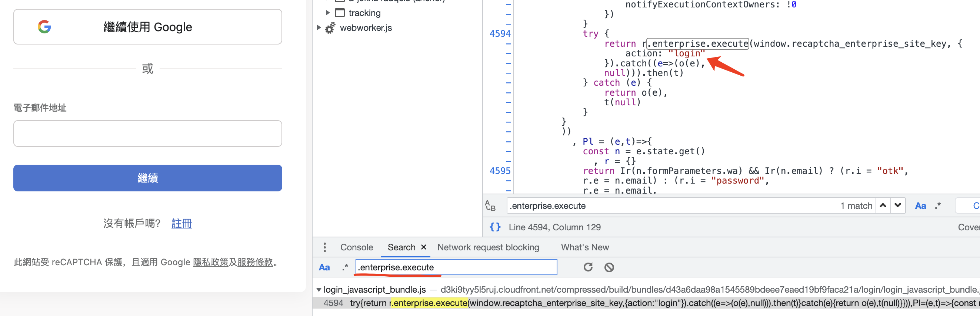This screenshot has height=316, width=980.
Task: Continue with Google sign-in button
Action: coord(148,27)
